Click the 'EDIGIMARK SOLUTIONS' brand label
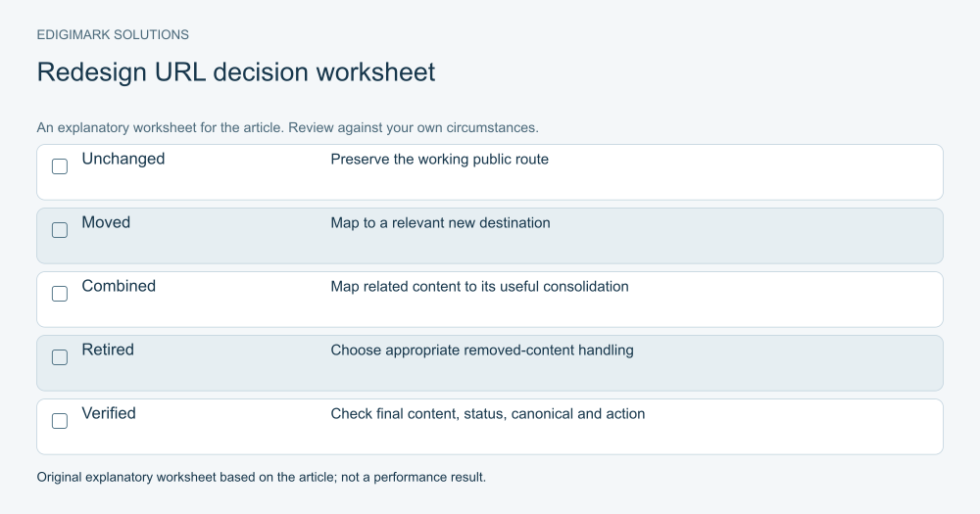This screenshot has width=980, height=514. (x=113, y=35)
